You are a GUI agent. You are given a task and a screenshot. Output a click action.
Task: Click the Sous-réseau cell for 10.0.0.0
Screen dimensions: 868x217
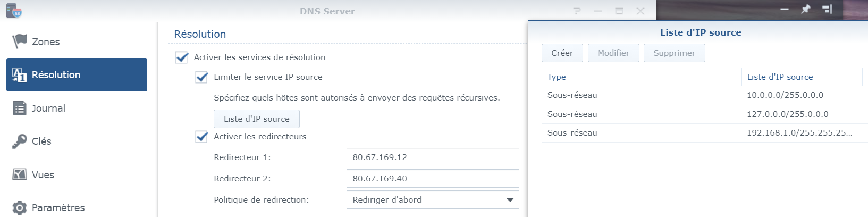click(572, 95)
